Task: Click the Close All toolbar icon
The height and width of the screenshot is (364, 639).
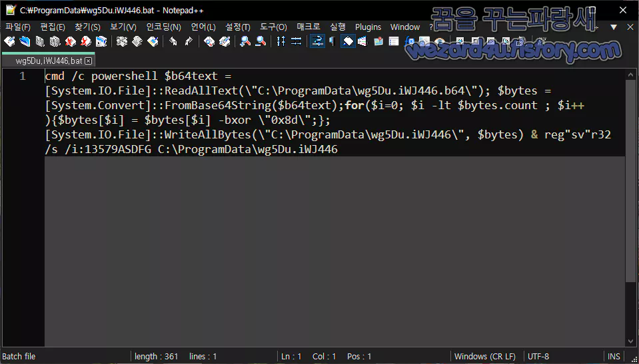Action: click(x=85, y=41)
